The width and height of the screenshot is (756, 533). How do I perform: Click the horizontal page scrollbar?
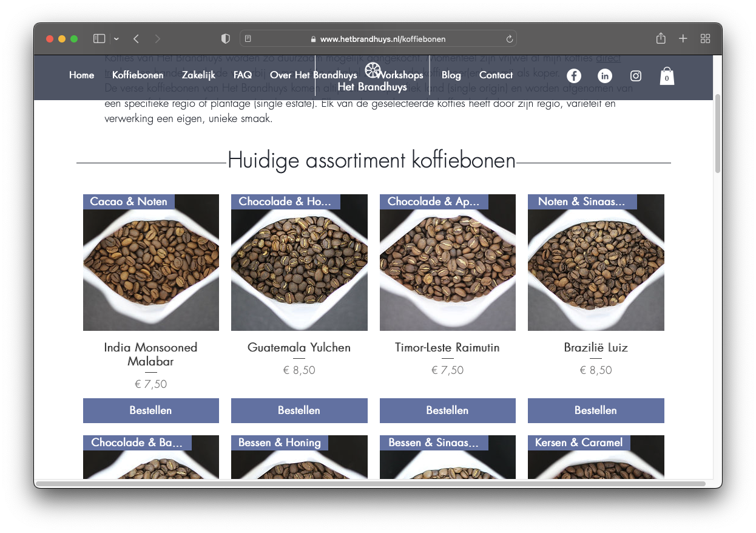pyautogui.click(x=371, y=484)
